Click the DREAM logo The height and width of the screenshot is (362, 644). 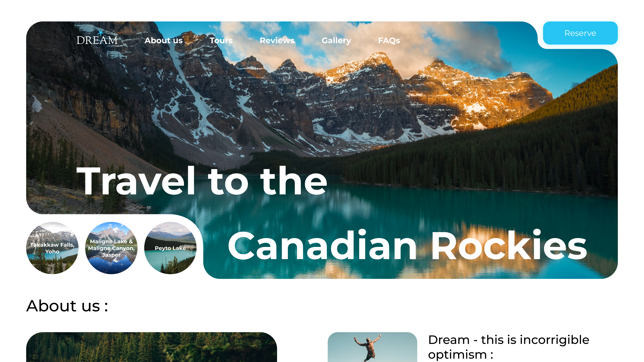(97, 38)
